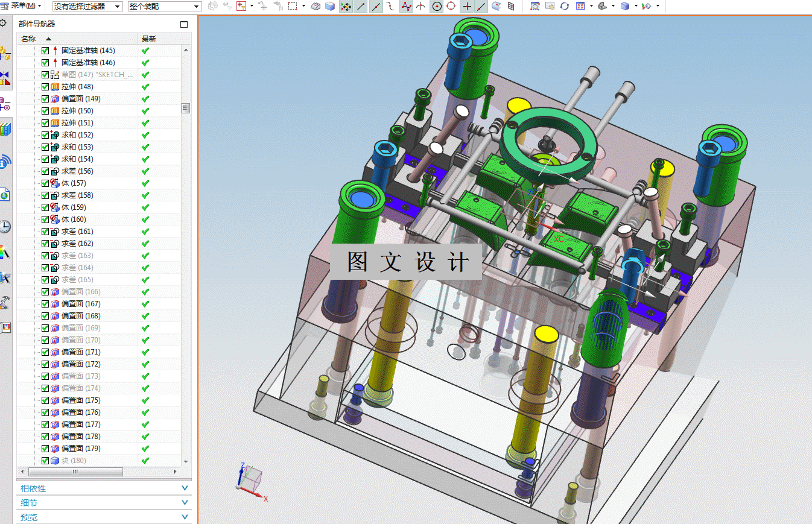The height and width of the screenshot is (524, 812).
Task: Select feature 体 (159) in the tree
Action: [x=74, y=207]
